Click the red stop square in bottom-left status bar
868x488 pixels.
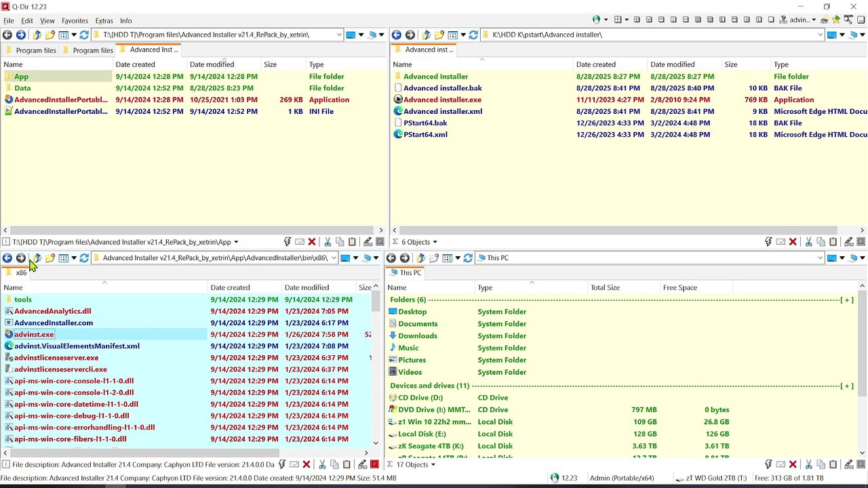point(374,464)
